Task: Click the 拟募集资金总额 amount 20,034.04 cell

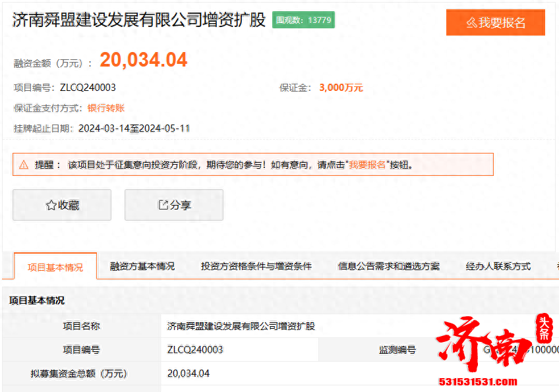Action: (187, 374)
